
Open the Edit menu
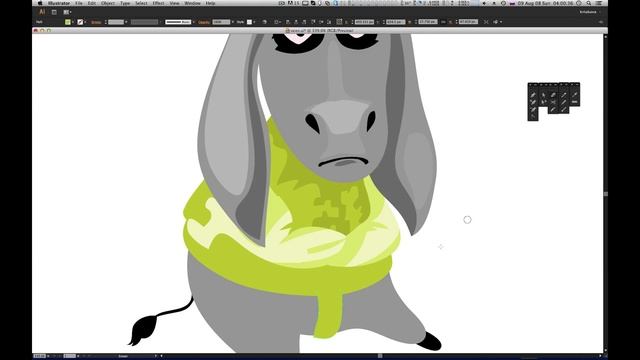tap(92, 3)
